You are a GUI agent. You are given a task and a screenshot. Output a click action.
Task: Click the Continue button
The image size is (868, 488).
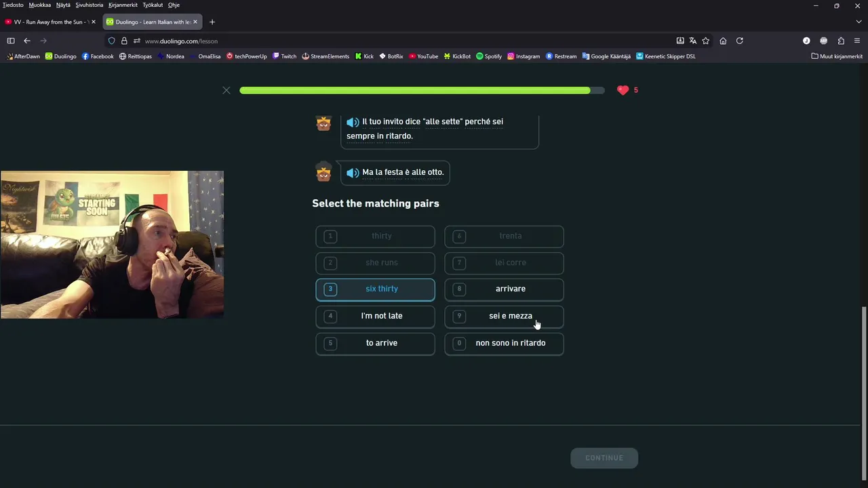pos(604,458)
